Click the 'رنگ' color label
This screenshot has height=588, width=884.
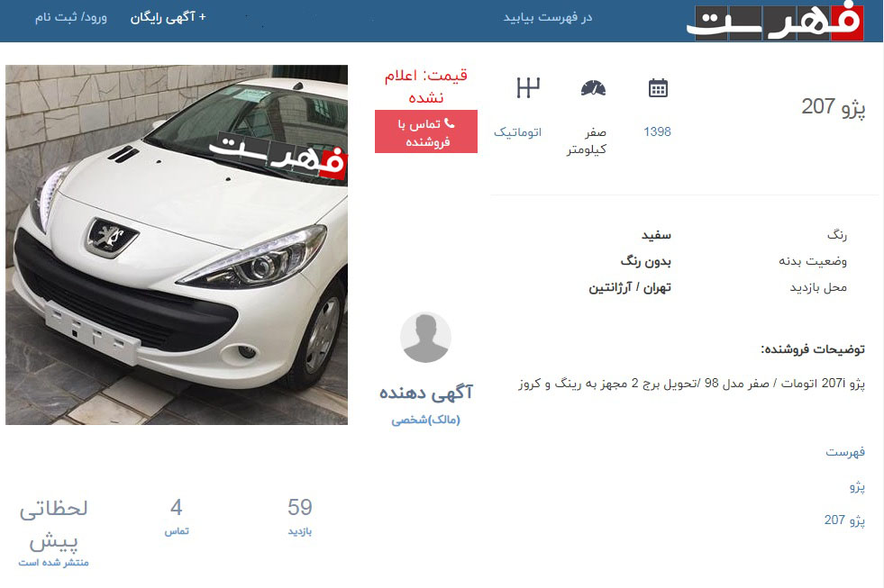pos(836,235)
